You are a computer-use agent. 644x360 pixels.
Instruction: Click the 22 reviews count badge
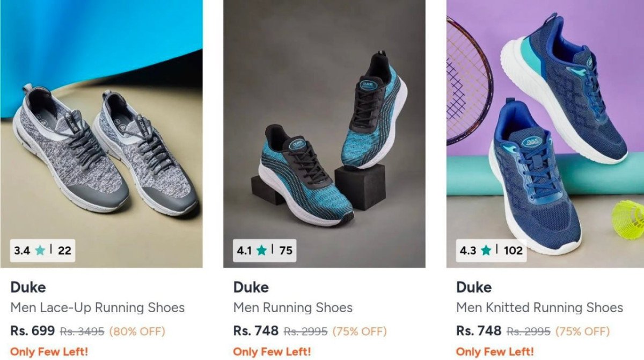pyautogui.click(x=64, y=250)
